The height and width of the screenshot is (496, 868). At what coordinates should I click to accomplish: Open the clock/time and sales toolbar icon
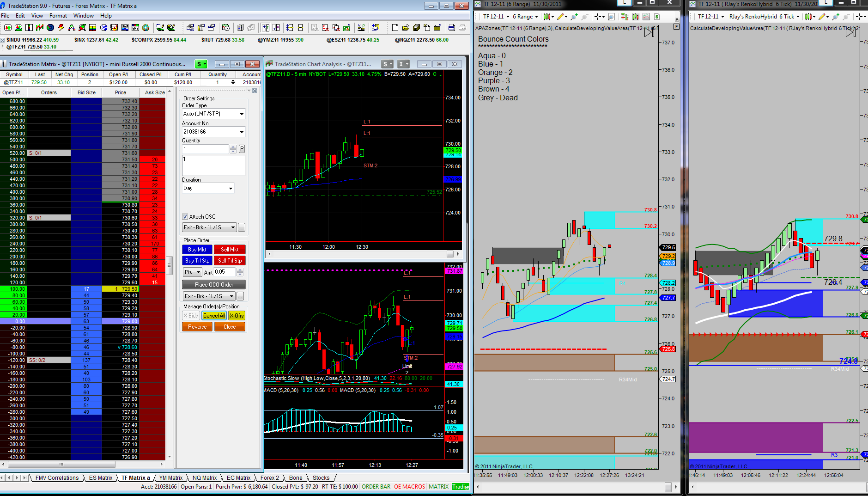click(226, 28)
